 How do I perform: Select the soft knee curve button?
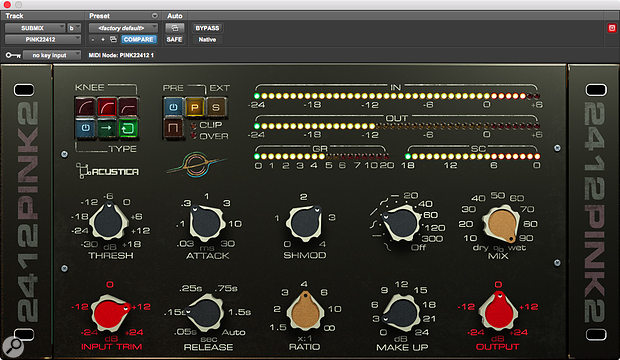(x=85, y=107)
